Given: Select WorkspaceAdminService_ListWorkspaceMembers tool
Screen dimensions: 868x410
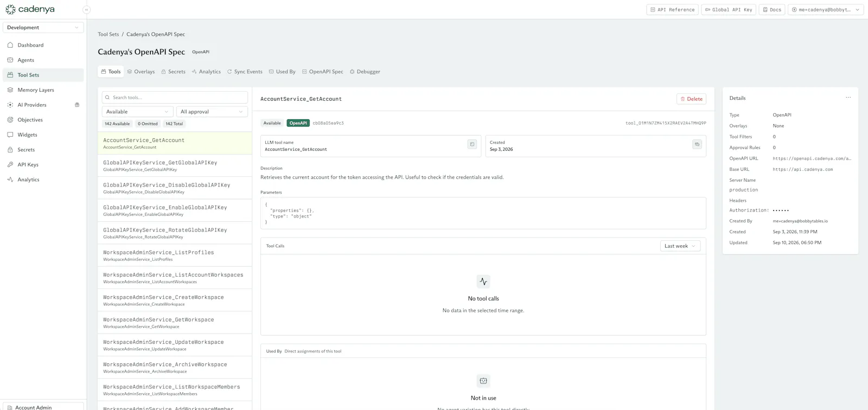Looking at the screenshot, I should (175, 390).
